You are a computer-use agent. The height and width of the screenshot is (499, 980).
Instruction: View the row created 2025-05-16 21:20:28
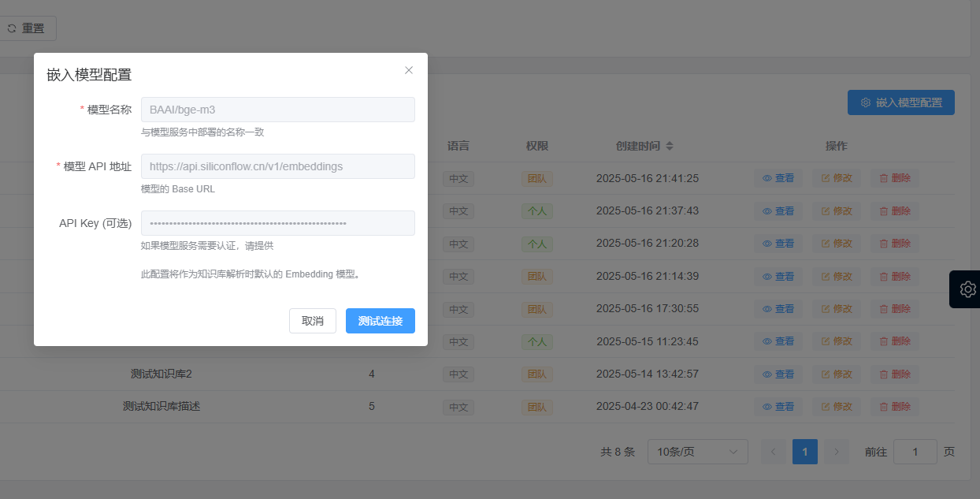point(778,244)
